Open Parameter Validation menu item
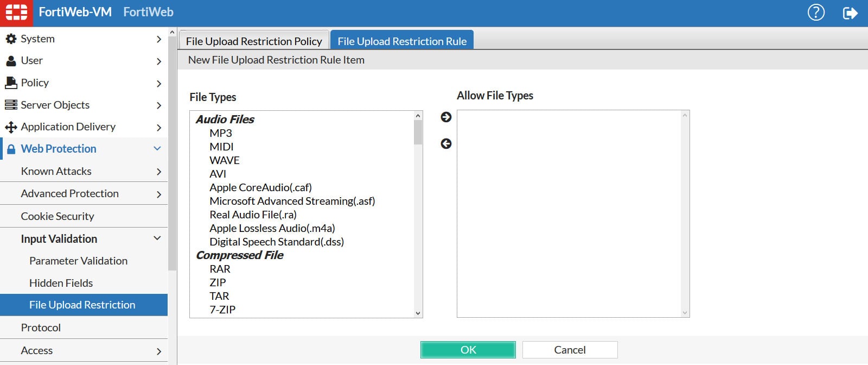868x365 pixels. [x=84, y=261]
